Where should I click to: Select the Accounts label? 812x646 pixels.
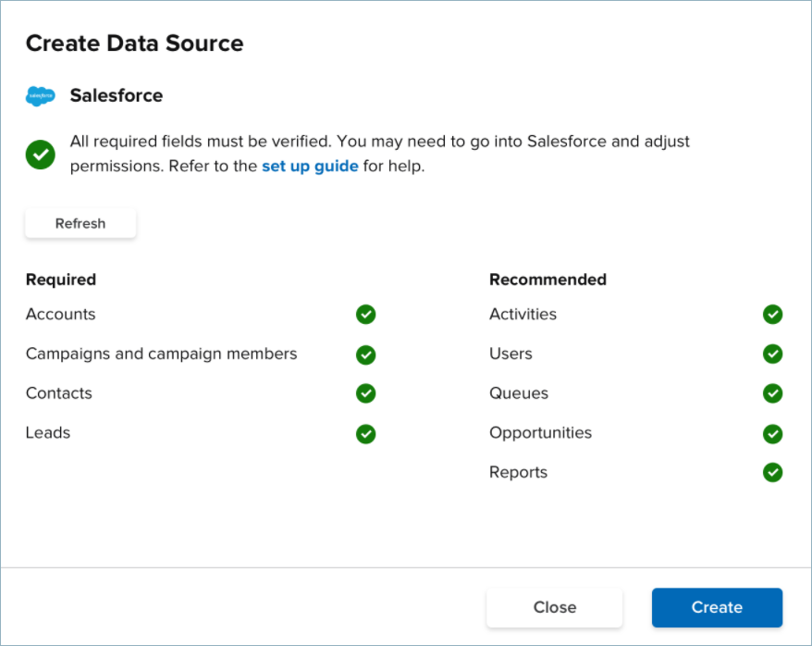61,314
